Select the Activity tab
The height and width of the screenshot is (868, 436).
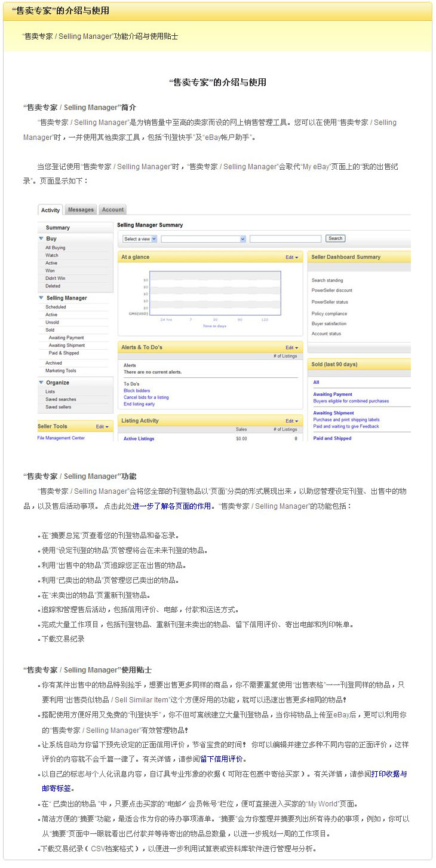tap(50, 210)
